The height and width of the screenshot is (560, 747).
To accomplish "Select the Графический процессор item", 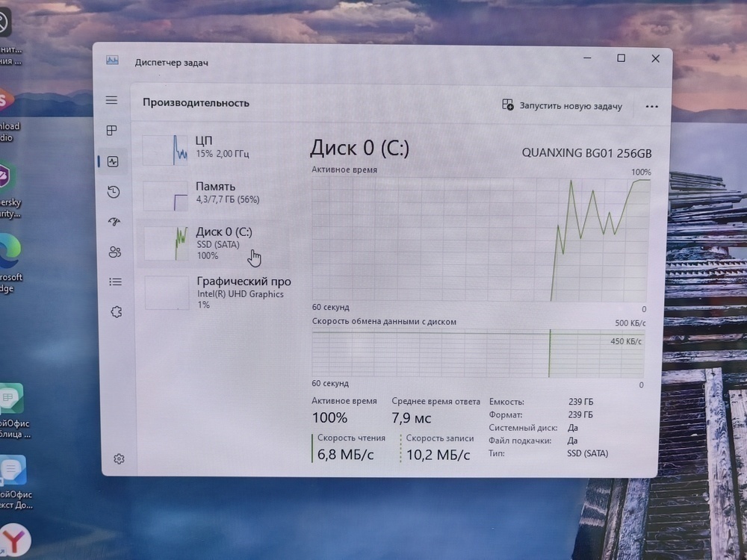I will (x=217, y=292).
